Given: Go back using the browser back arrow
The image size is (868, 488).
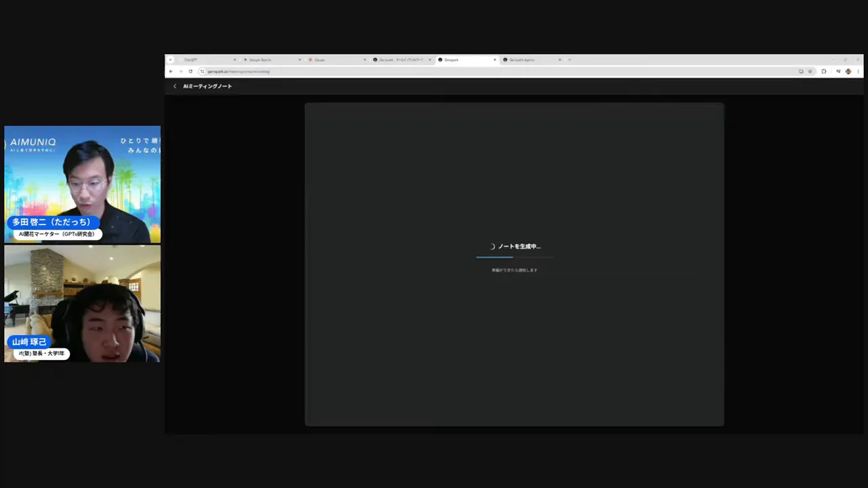Looking at the screenshot, I should (x=171, y=71).
